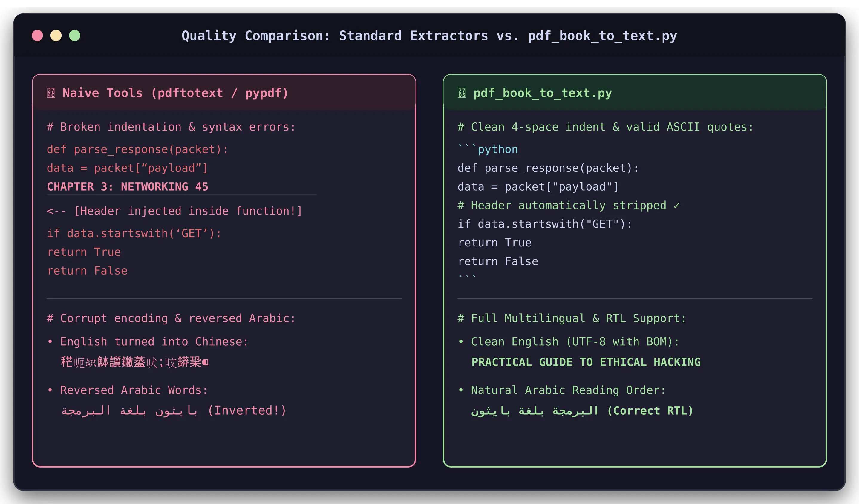Click the '```python' fence line

coord(488,150)
